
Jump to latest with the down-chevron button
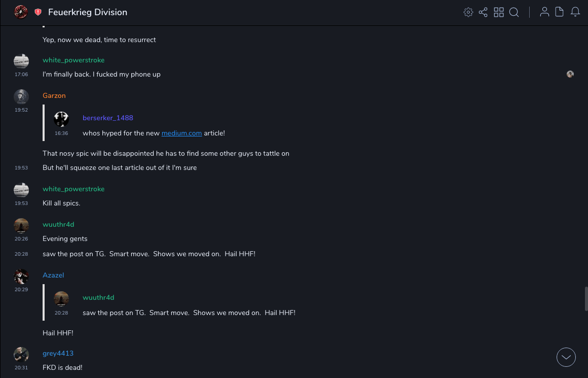coord(566,357)
